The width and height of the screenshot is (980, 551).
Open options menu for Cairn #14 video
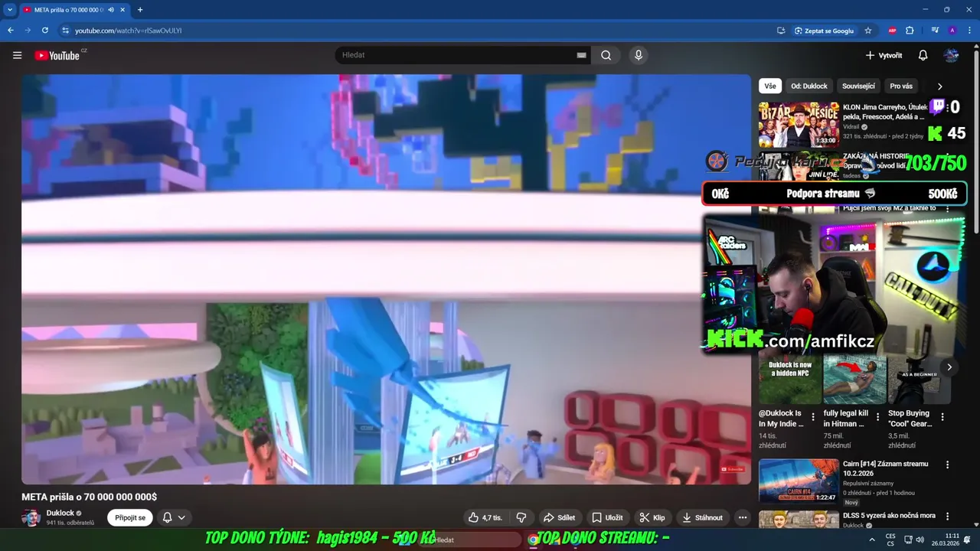[x=947, y=465]
